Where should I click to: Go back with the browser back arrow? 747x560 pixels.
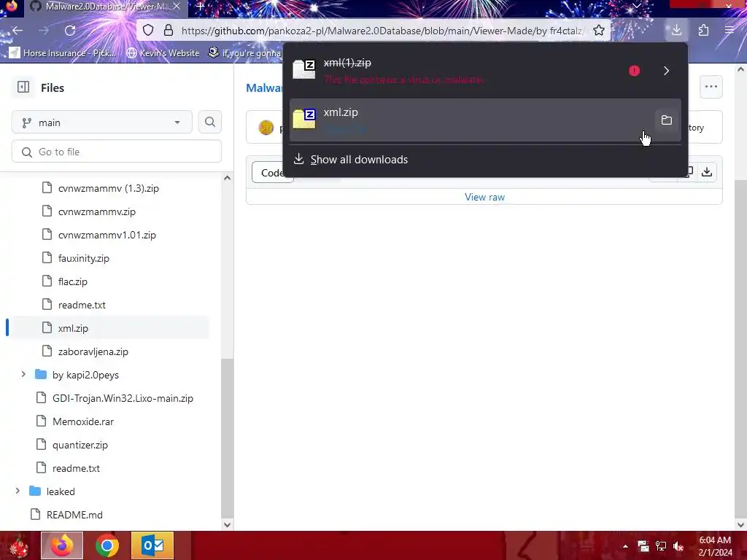(x=18, y=31)
